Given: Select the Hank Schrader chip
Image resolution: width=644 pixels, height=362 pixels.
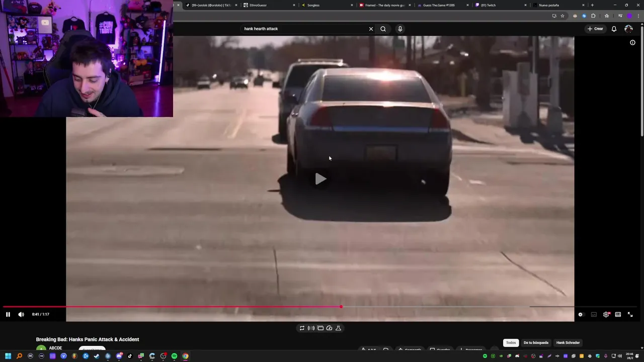Looking at the screenshot, I should click(x=568, y=343).
